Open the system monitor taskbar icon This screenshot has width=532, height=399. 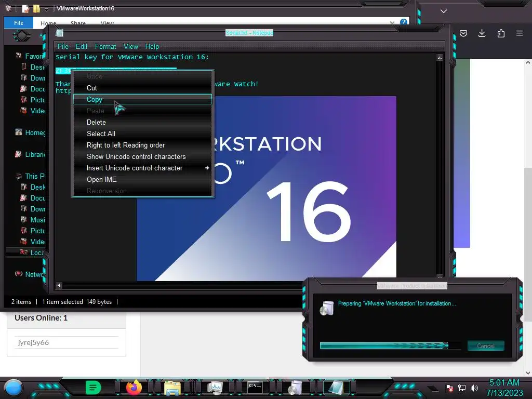(x=215, y=388)
